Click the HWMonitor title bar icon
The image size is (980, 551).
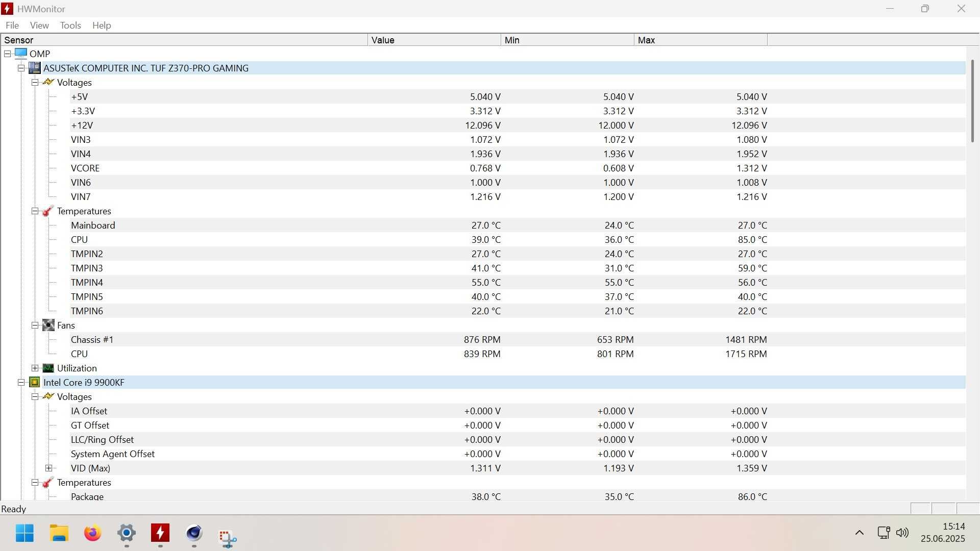click(7, 9)
